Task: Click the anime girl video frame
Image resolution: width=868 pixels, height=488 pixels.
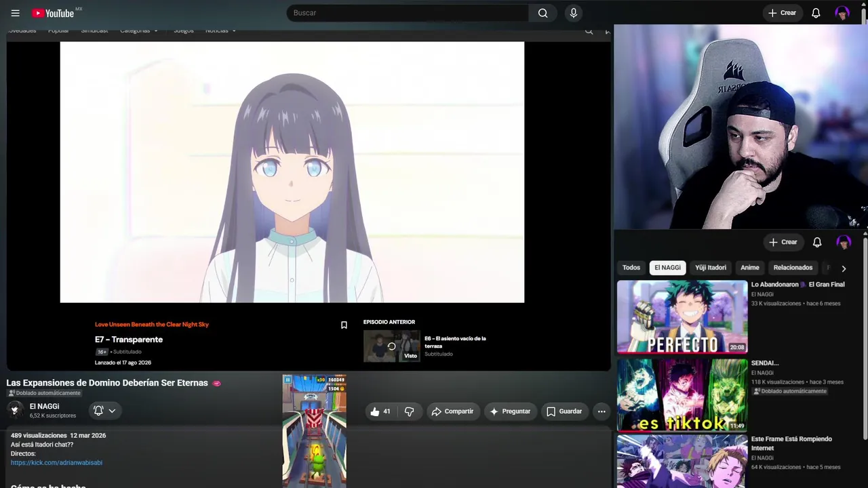Action: point(292,172)
